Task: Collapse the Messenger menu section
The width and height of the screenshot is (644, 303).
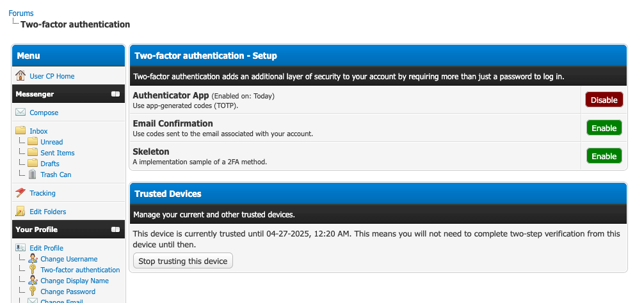Action: click(x=115, y=94)
